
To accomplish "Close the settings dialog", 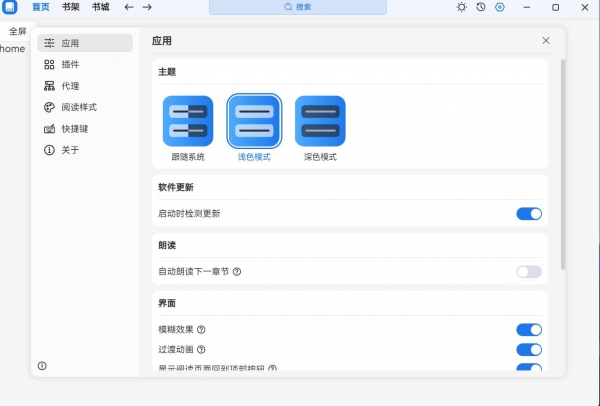I will 546,41.
